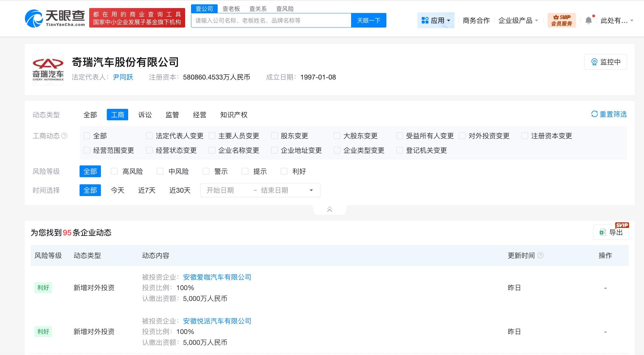Image resolution: width=644 pixels, height=355 pixels.
Task: Open the notification bell icon
Action: 589,21
